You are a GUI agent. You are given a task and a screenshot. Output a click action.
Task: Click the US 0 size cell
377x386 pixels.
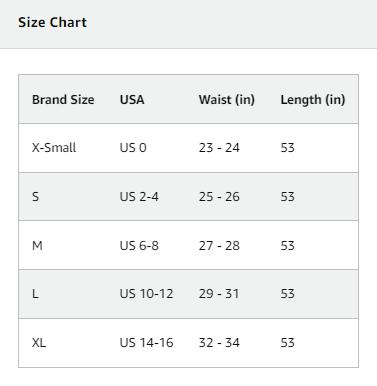[x=133, y=148]
